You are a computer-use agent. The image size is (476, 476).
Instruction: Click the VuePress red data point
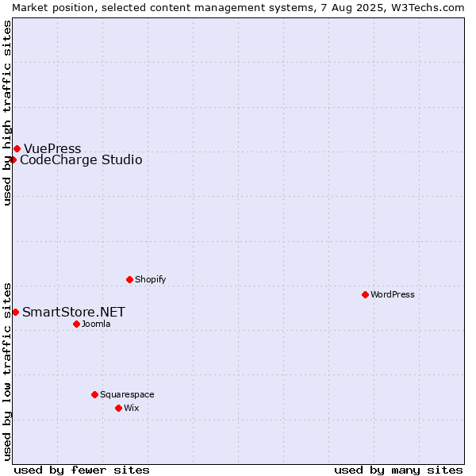(x=17, y=149)
